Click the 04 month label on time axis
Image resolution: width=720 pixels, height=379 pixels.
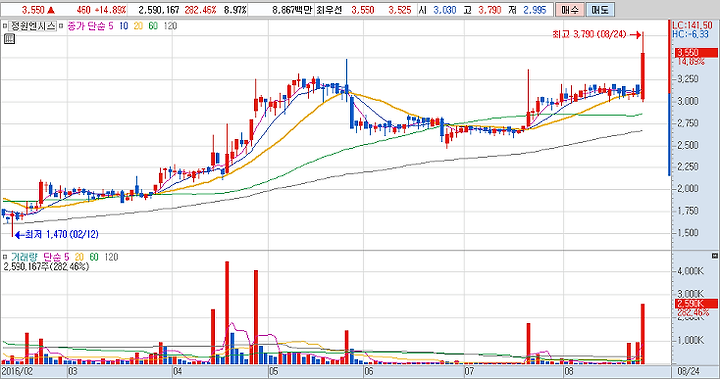[177, 371]
